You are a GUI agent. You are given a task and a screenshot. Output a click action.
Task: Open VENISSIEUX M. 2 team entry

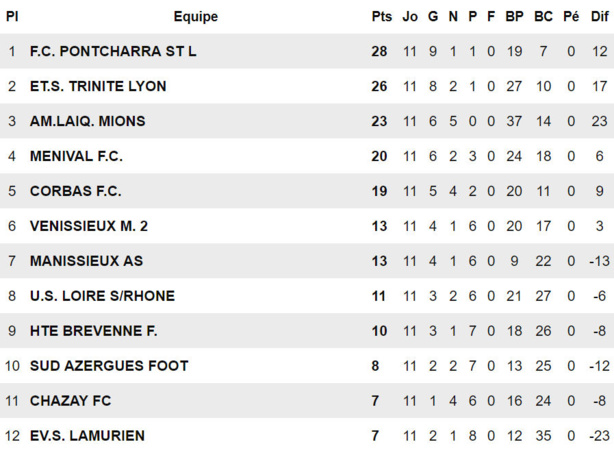(89, 226)
